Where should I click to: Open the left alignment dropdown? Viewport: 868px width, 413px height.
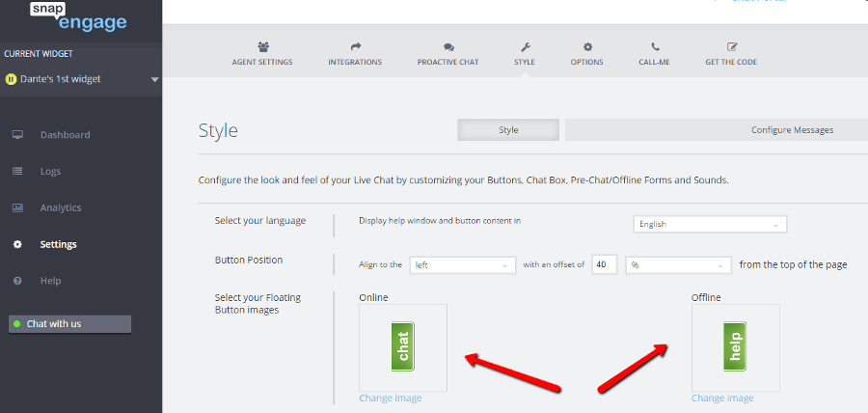tap(463, 265)
